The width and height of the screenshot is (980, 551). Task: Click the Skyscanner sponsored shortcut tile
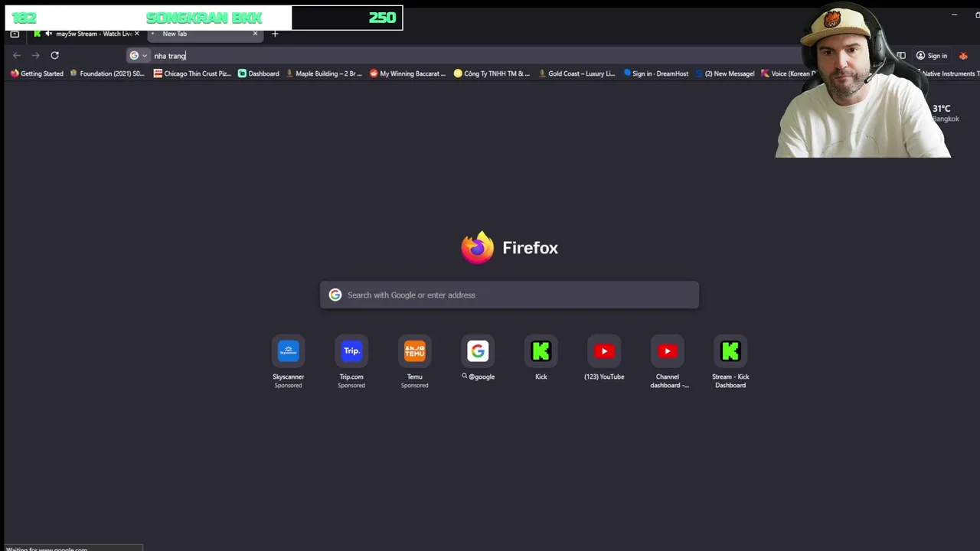(x=288, y=351)
